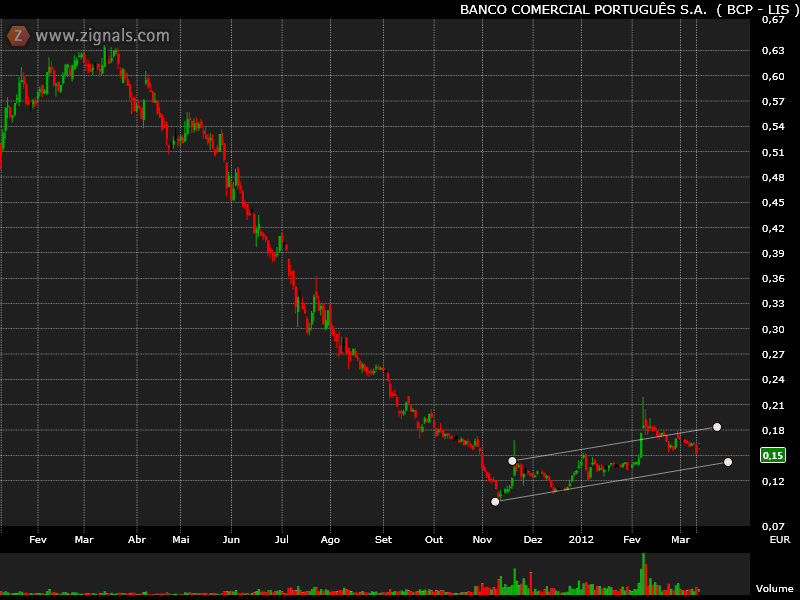The image size is (800, 600).
Task: Click the chart title BANCO COMERCIAL PORTUGUÊS S.A.
Action: [583, 10]
